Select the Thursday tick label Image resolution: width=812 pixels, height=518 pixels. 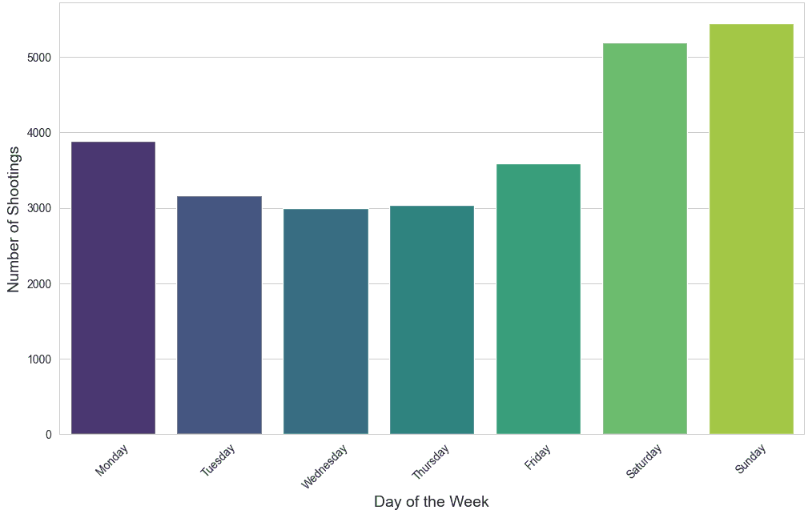point(431,463)
